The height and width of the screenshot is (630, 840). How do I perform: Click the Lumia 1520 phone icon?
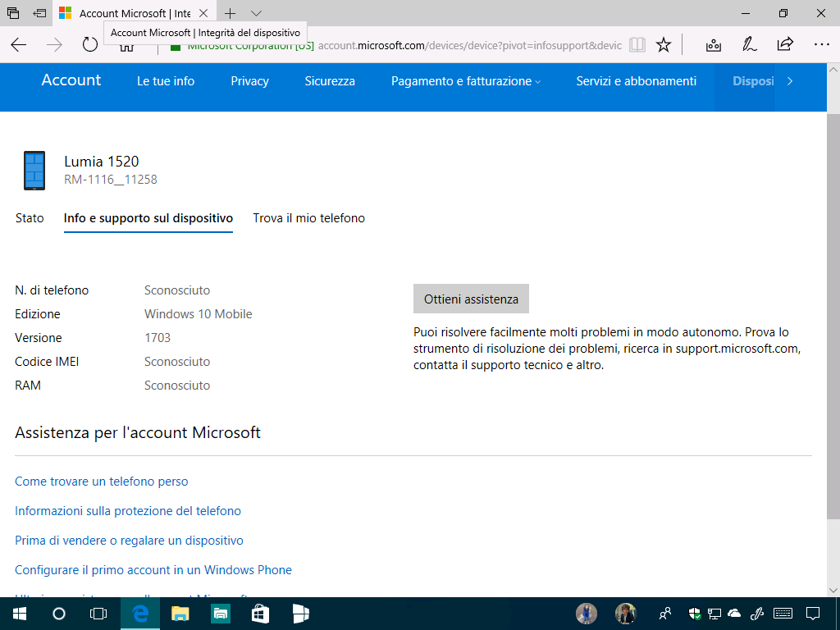34,171
